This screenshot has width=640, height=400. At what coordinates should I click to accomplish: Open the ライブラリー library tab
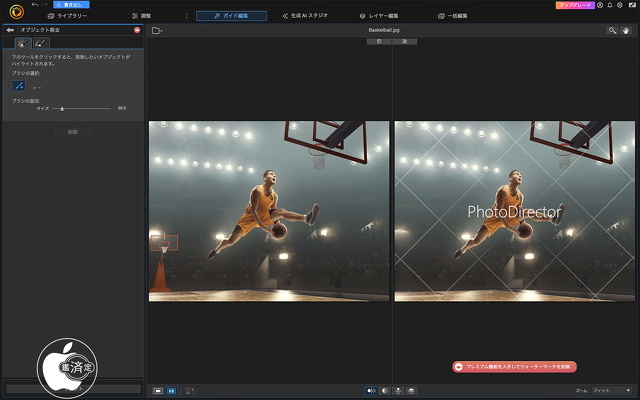[x=67, y=16]
